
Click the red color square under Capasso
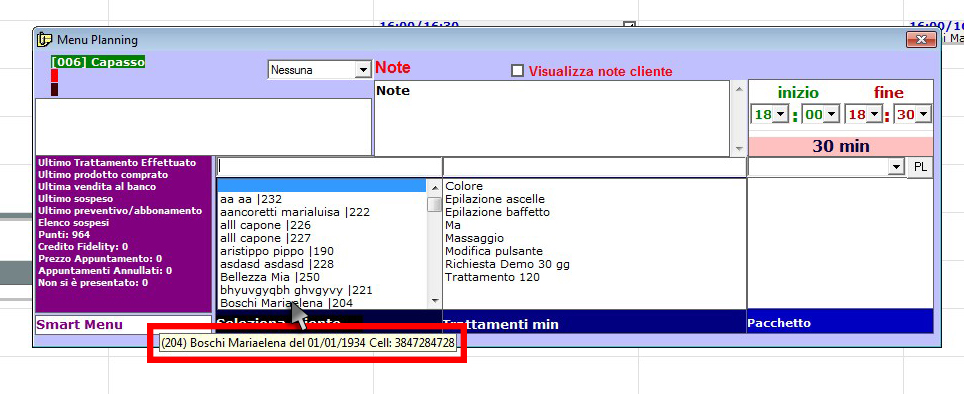(x=54, y=76)
